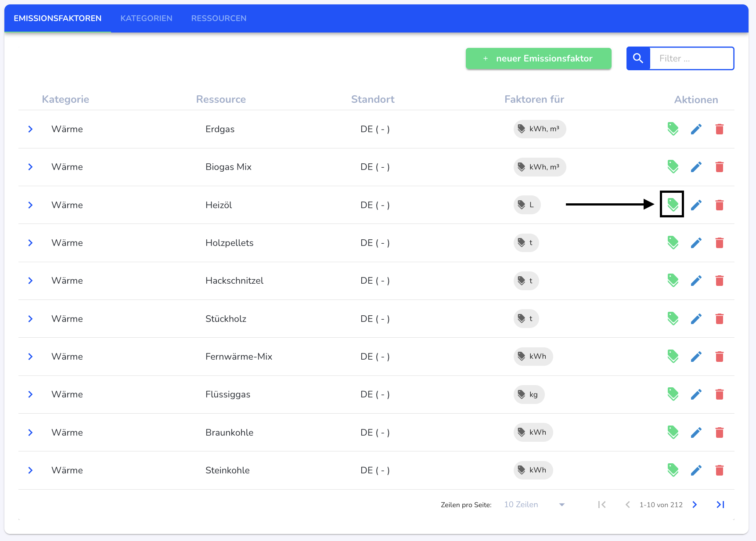756x541 pixels.
Task: Click the kWh, m³ chip for Erdgas
Action: [x=540, y=129]
